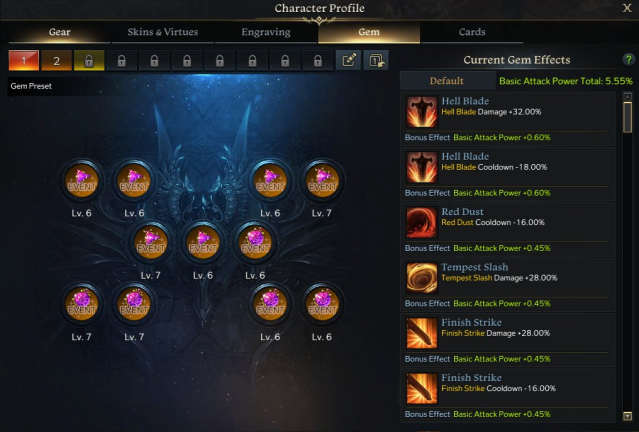Click the gem effects scrollbar thumb

click(628, 117)
